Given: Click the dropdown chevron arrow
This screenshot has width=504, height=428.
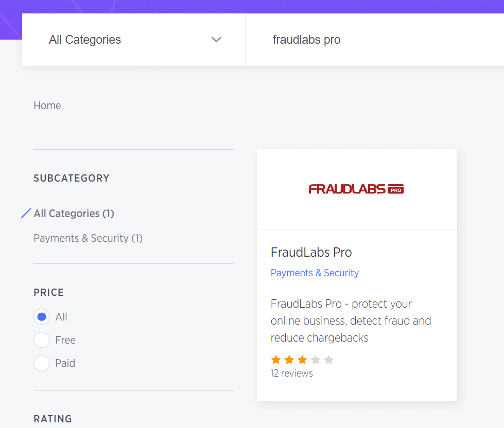Looking at the screenshot, I should tap(216, 40).
